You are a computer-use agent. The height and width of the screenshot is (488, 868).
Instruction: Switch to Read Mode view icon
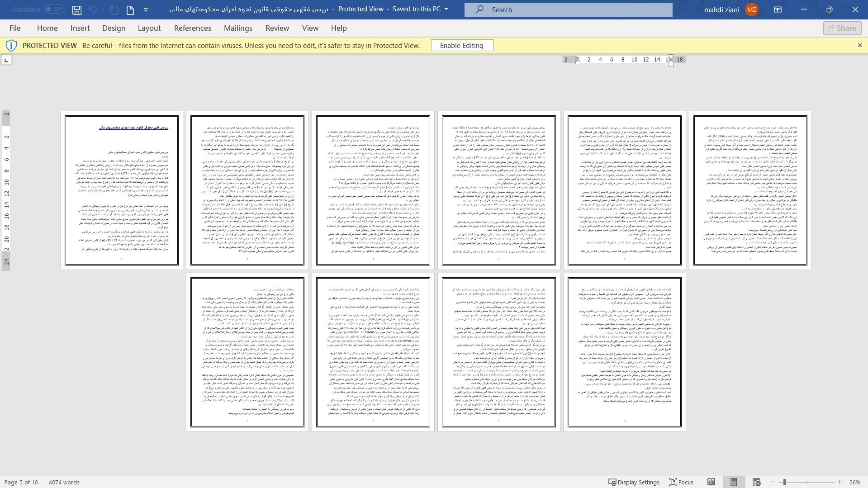[711, 482]
